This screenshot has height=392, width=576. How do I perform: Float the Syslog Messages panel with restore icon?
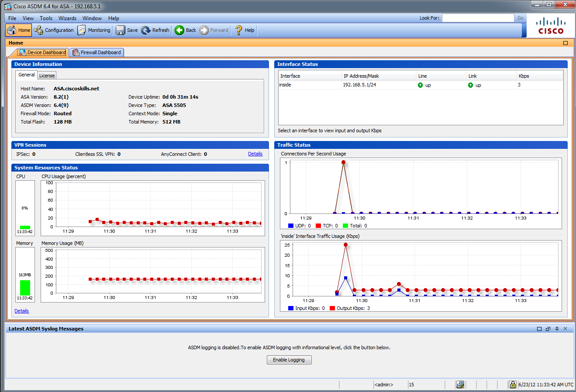(x=548, y=329)
